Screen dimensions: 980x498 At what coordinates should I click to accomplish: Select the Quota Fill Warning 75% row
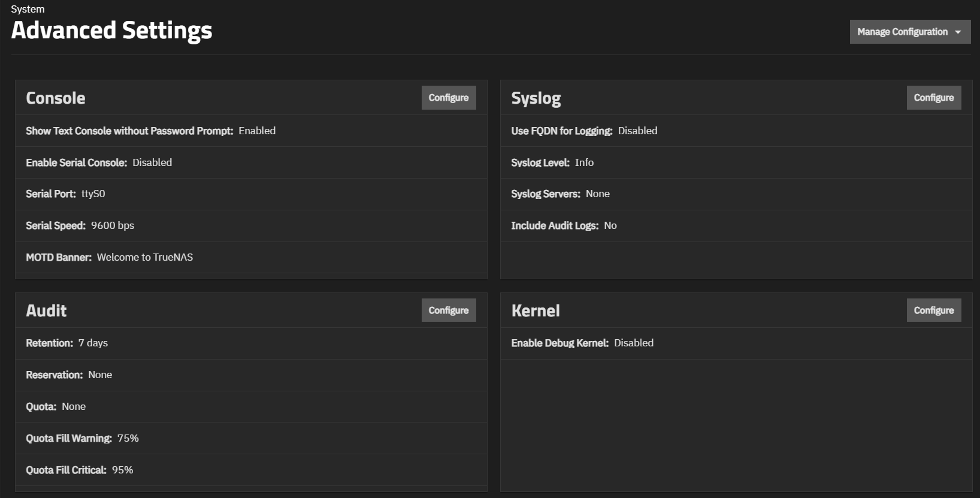click(x=82, y=438)
